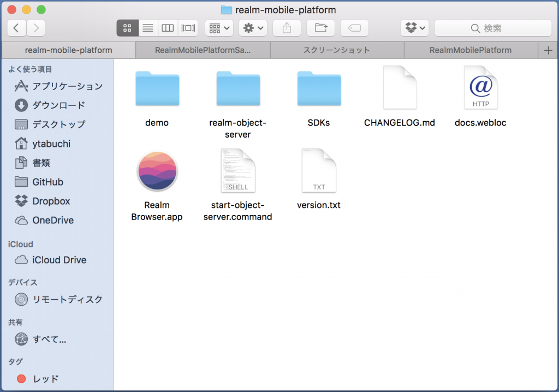Screen dimensions: 559x392
Task: Click the 'iCloud' sidebar section header
Action: [x=20, y=245]
